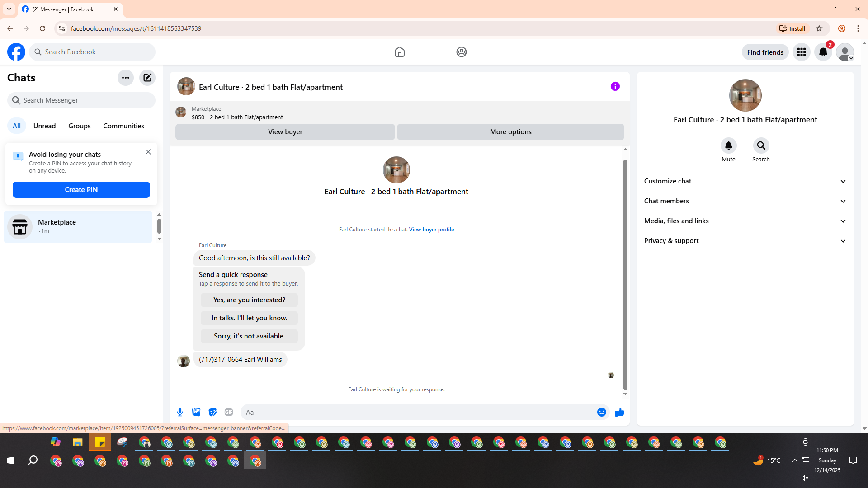Attach a photo using the image icon

click(x=196, y=412)
